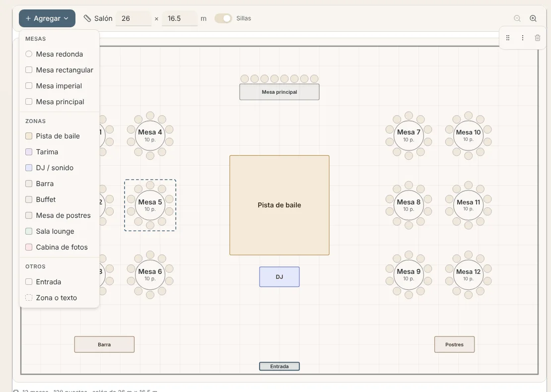The height and width of the screenshot is (392, 551).
Task: Select round table Mesa 9
Action: point(409,275)
